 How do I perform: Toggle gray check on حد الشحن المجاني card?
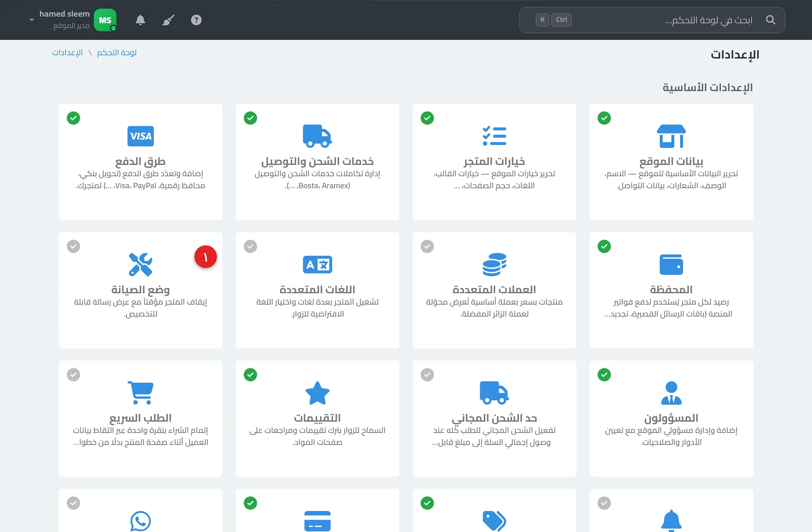point(427,375)
